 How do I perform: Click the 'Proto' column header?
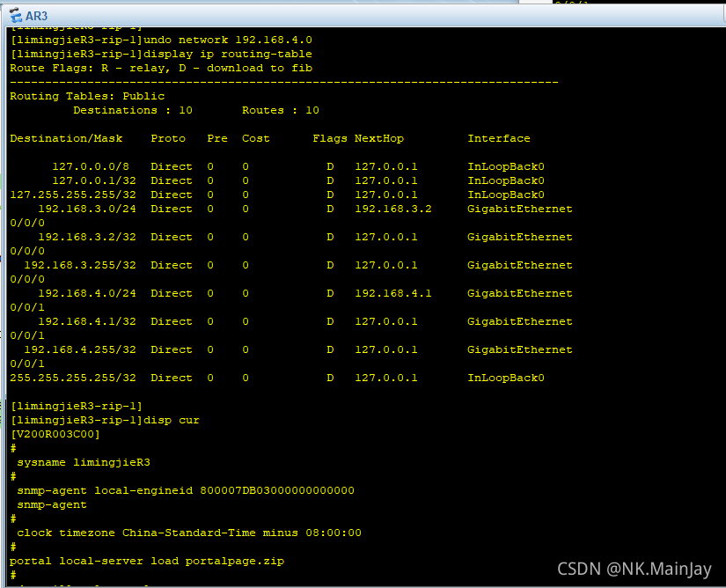click(168, 138)
